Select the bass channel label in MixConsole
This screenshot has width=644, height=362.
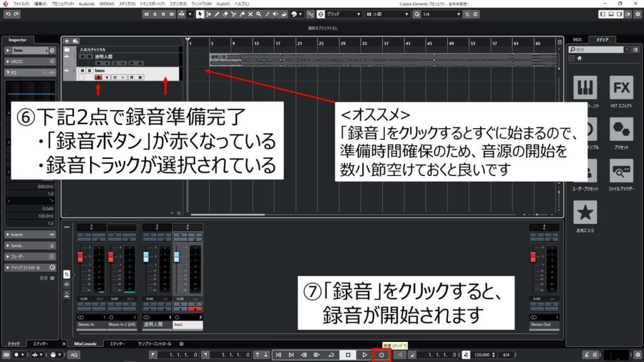coord(187,325)
